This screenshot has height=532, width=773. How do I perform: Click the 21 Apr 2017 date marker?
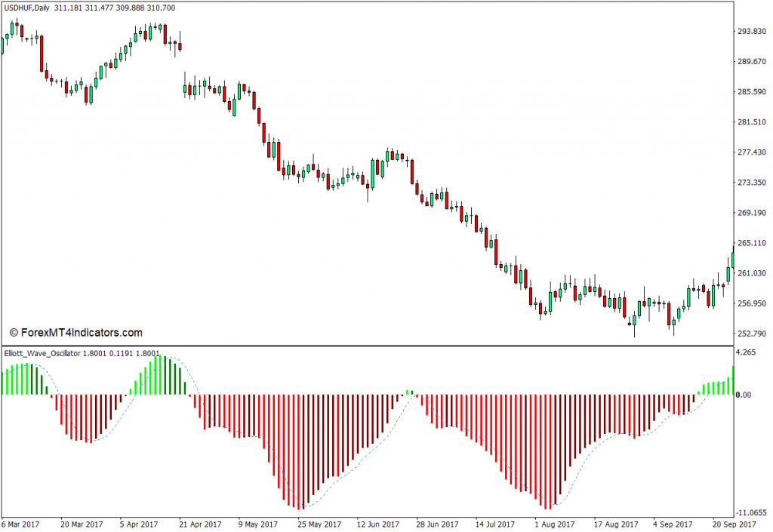point(202,524)
